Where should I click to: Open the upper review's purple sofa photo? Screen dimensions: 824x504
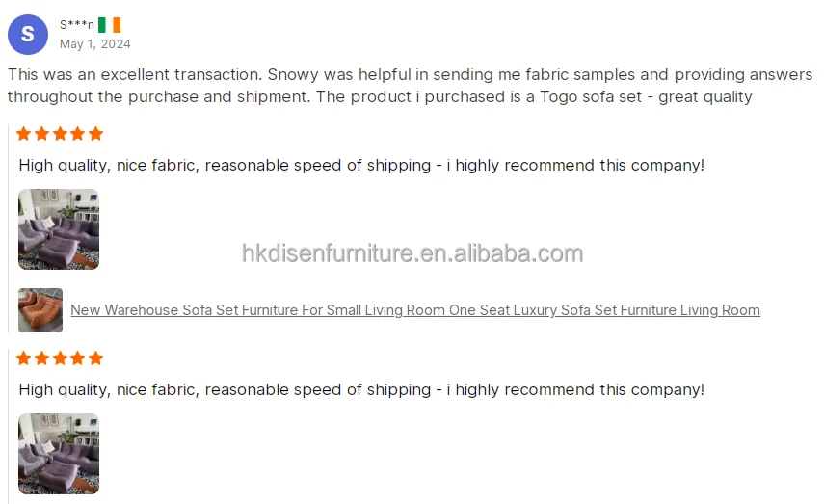tap(59, 229)
